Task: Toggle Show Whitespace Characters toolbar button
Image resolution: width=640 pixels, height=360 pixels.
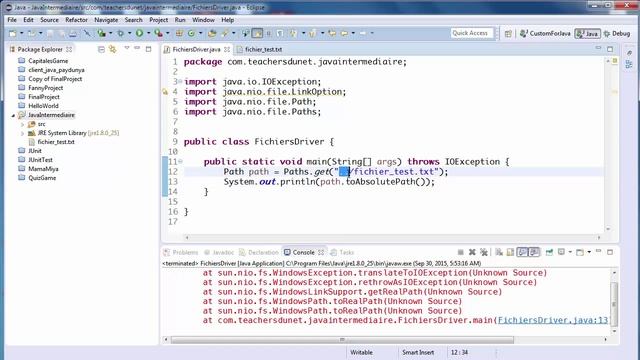Action: click(280, 33)
